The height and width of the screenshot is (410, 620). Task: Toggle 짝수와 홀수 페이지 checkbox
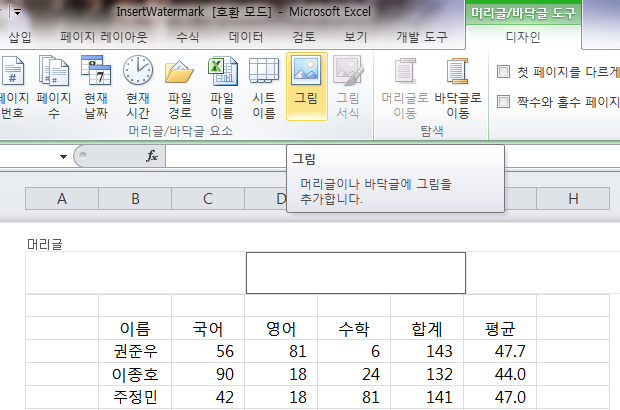point(503,102)
